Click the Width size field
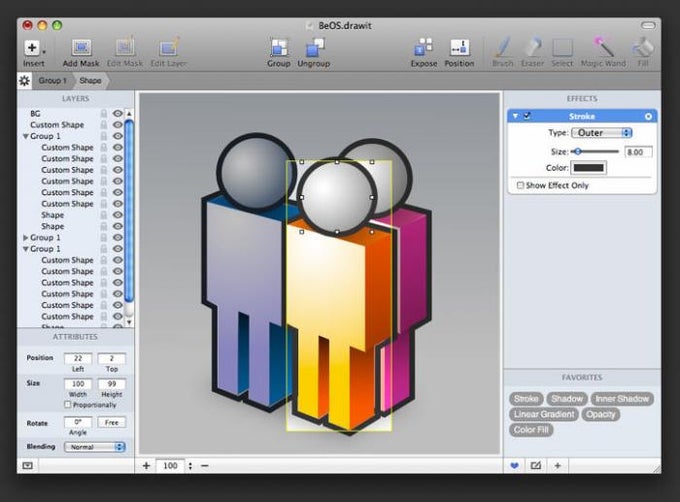This screenshot has width=680, height=502. [x=78, y=384]
